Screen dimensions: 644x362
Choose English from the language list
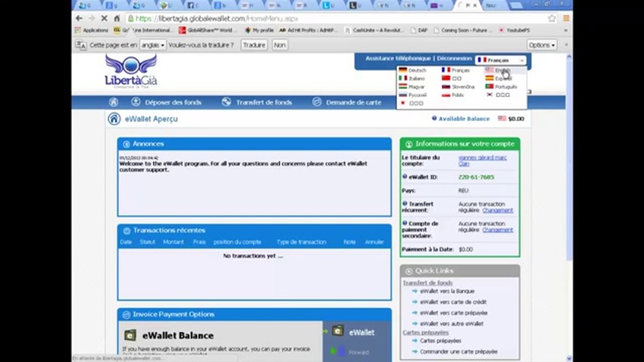pos(498,70)
